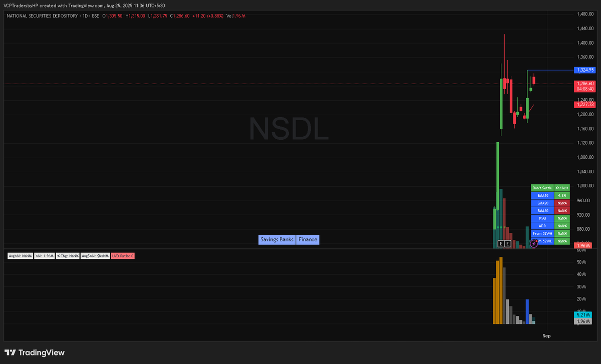Select the Savings Banks label
The width and height of the screenshot is (601, 364).
click(x=277, y=240)
